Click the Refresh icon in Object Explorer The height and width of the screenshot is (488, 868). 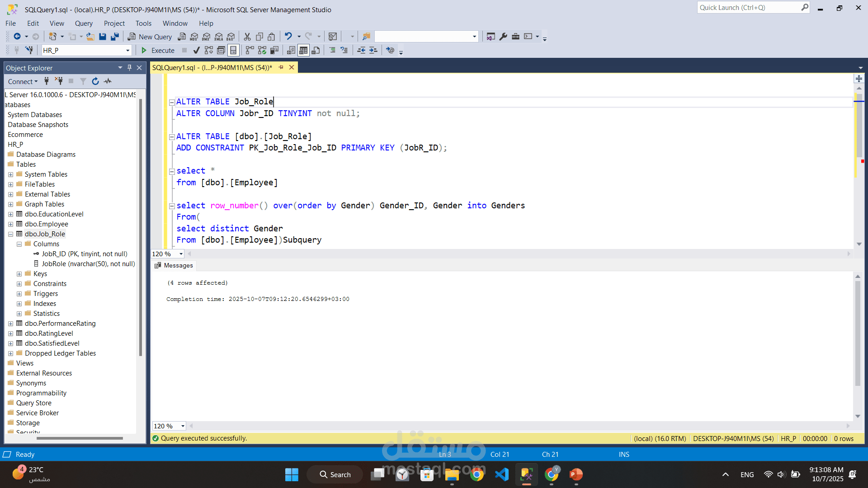(95, 81)
